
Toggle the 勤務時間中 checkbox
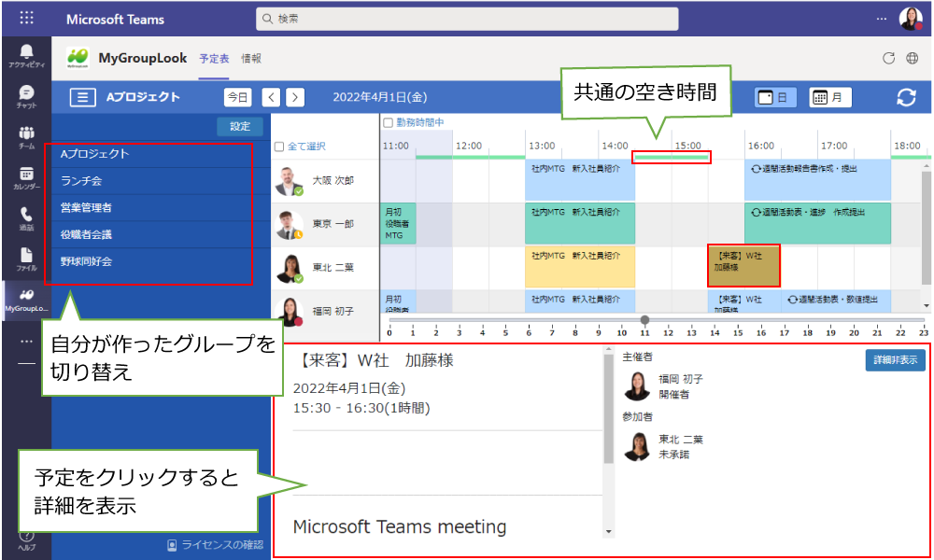click(389, 122)
